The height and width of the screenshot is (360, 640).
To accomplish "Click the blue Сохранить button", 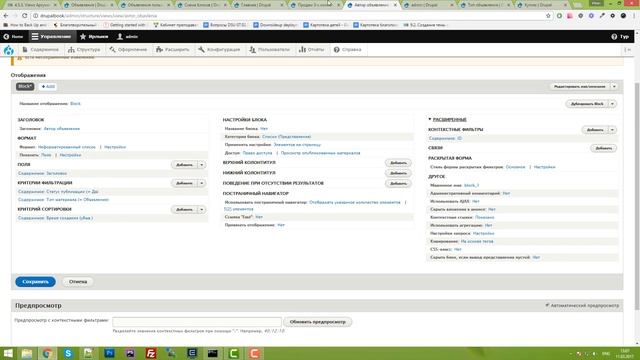I will click(x=36, y=282).
